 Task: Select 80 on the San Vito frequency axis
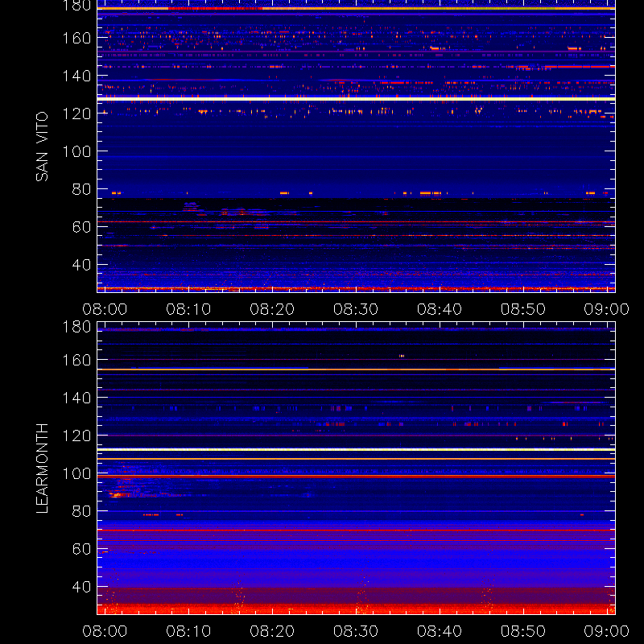(x=81, y=189)
